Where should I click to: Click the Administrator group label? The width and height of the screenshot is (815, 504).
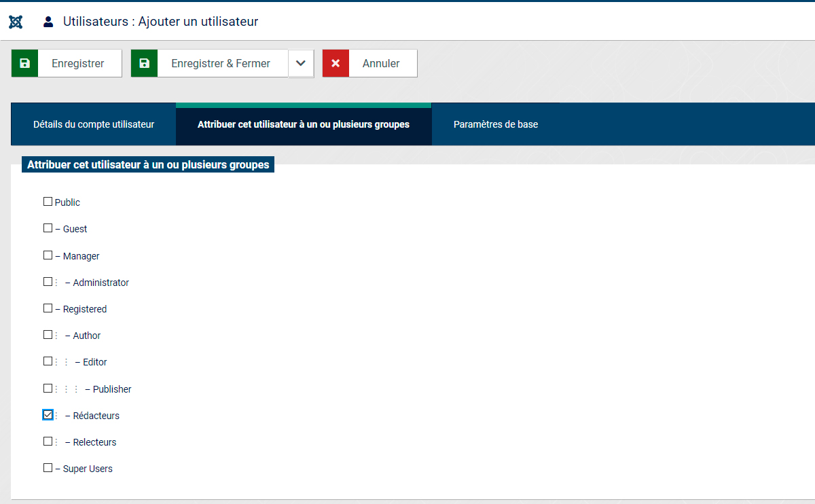pos(97,283)
